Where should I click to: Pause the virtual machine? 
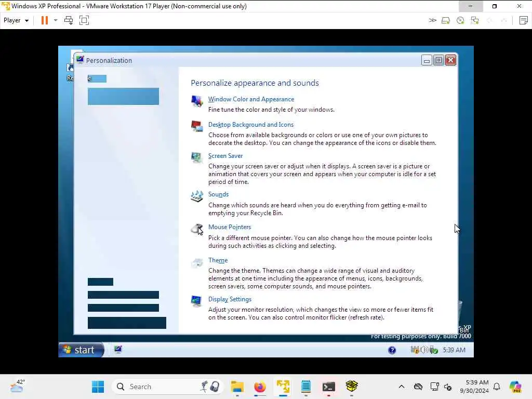(x=45, y=20)
